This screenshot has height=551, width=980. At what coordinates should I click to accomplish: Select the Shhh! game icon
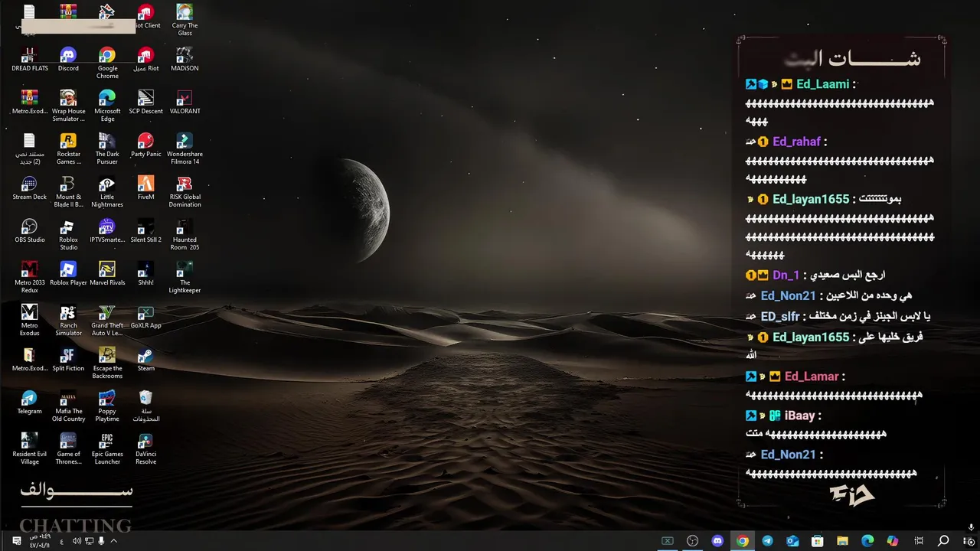point(145,273)
